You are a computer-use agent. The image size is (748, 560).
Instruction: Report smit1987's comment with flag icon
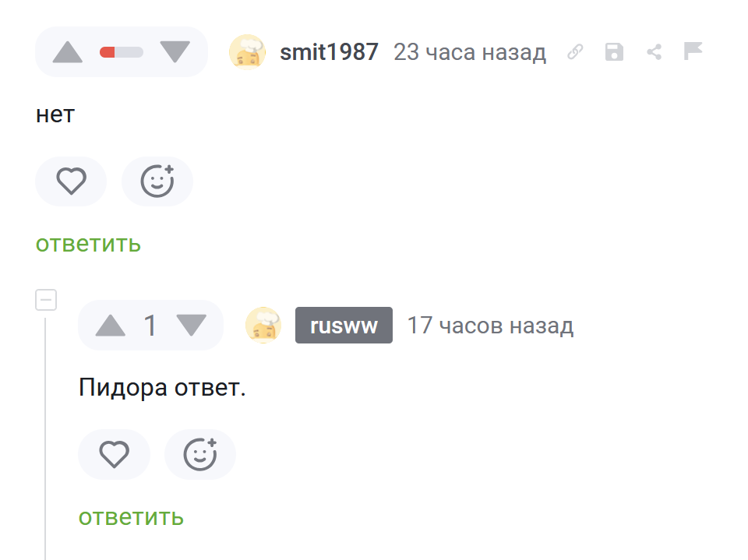coord(693,51)
